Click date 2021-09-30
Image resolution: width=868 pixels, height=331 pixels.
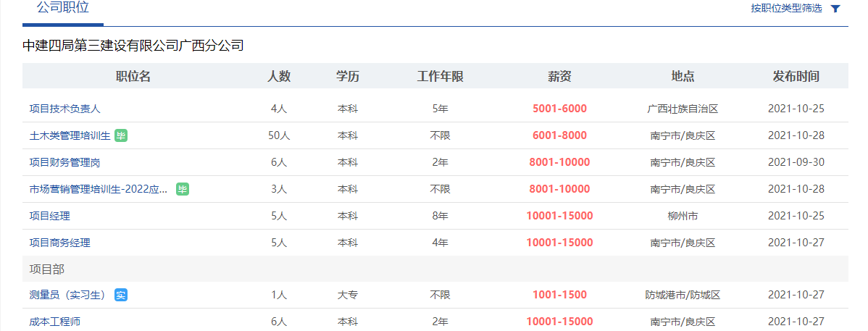pos(796,163)
